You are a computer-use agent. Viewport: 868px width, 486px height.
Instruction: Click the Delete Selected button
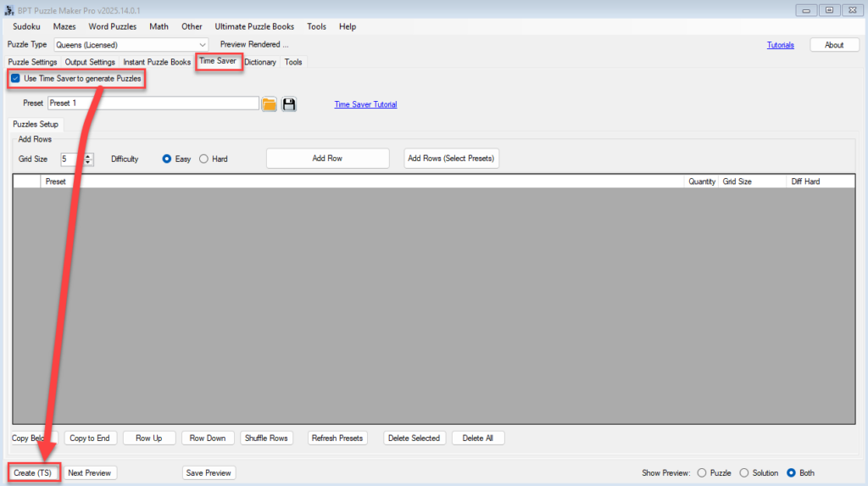pos(414,438)
